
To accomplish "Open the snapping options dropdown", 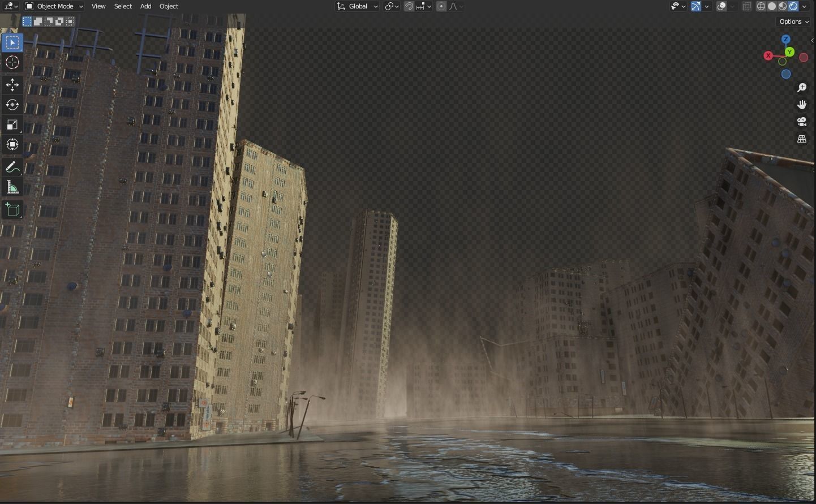I will [x=424, y=6].
